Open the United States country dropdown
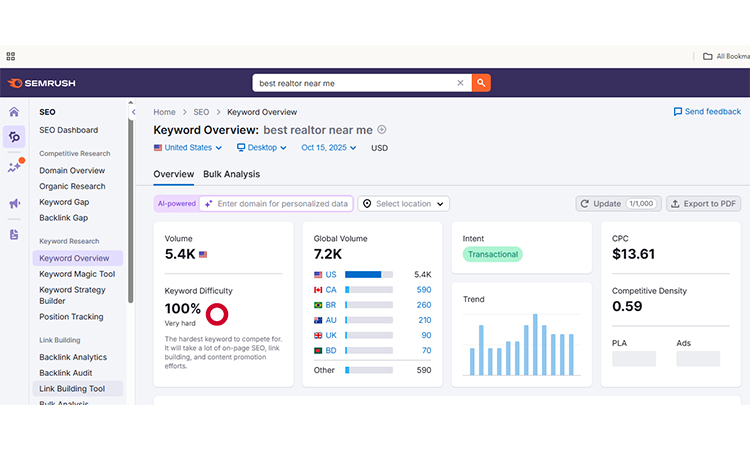Image resolution: width=750 pixels, height=450 pixels. click(x=187, y=148)
